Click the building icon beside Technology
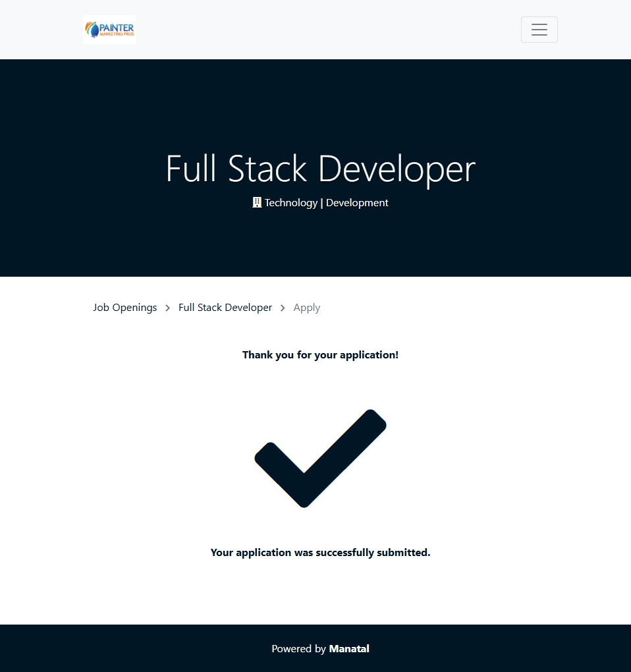This screenshot has width=631, height=672. [257, 203]
